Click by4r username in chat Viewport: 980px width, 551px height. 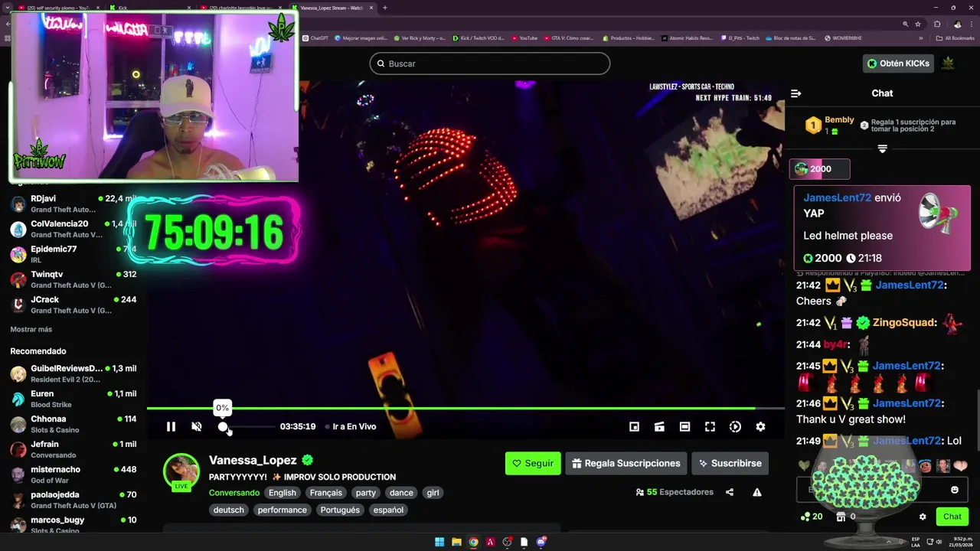click(835, 345)
